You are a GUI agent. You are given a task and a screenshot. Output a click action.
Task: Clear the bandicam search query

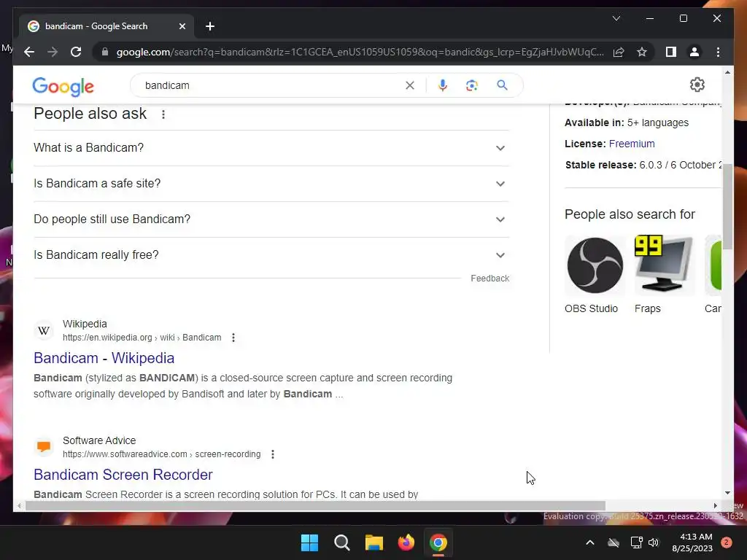(x=410, y=85)
